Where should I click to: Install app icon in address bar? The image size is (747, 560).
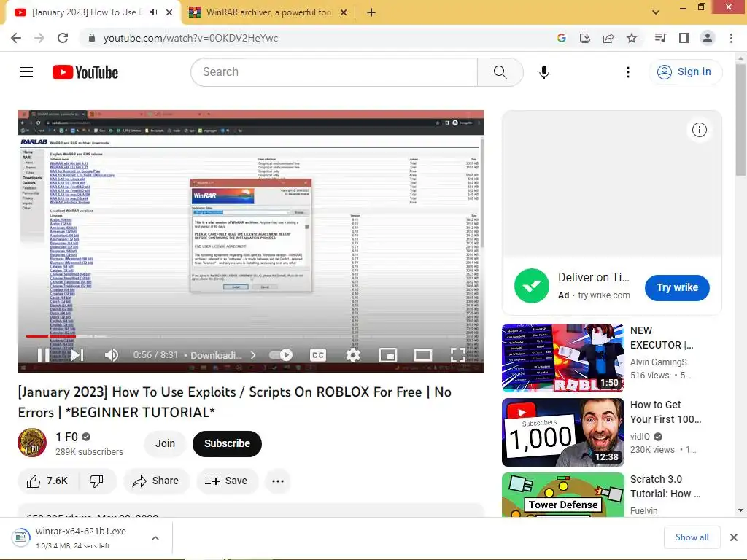585,38
